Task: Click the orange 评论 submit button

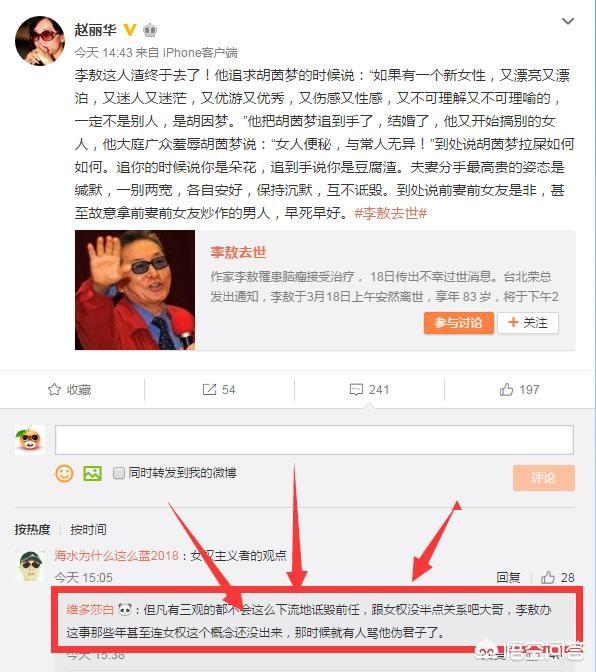Action: [543, 477]
